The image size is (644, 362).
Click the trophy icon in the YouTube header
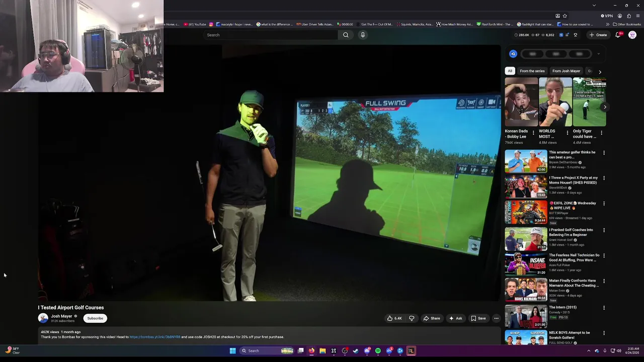(x=576, y=35)
